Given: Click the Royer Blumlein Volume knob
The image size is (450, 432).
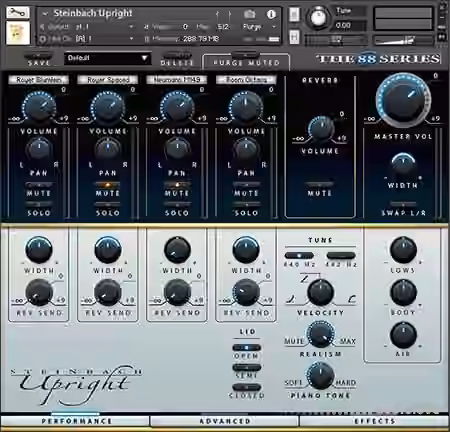Looking at the screenshot, I should tap(39, 107).
